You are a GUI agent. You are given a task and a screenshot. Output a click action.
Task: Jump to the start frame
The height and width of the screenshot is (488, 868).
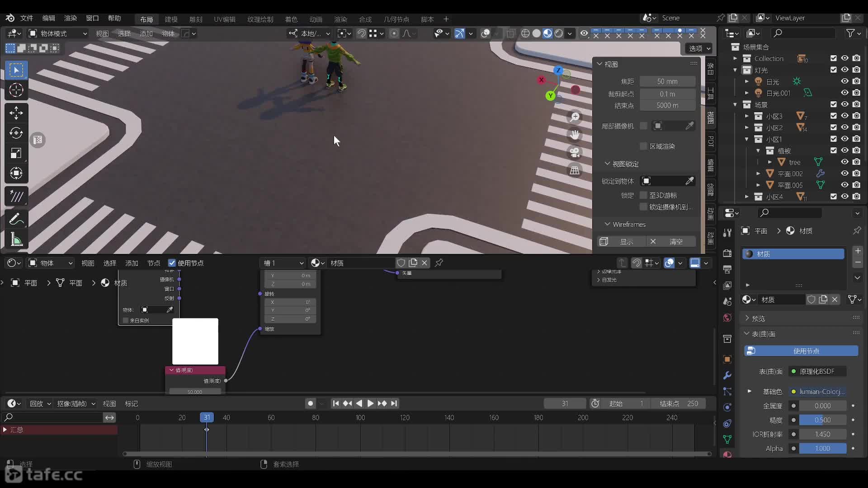click(335, 404)
